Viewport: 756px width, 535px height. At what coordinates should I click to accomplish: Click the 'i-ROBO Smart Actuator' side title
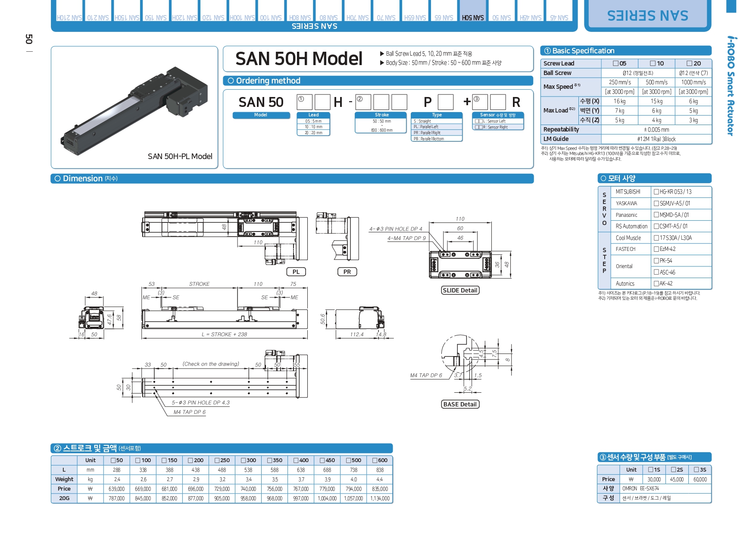point(731,86)
